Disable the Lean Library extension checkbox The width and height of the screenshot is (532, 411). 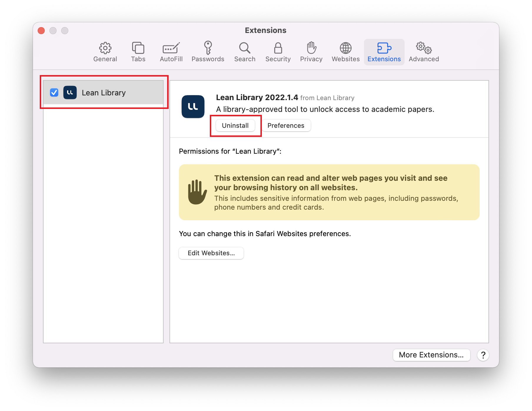(x=54, y=92)
